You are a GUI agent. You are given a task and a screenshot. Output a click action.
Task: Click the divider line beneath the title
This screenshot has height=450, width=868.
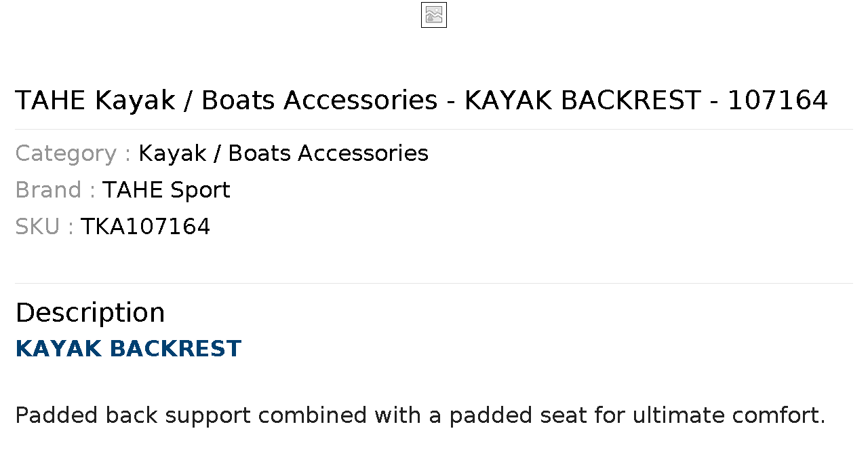click(434, 129)
